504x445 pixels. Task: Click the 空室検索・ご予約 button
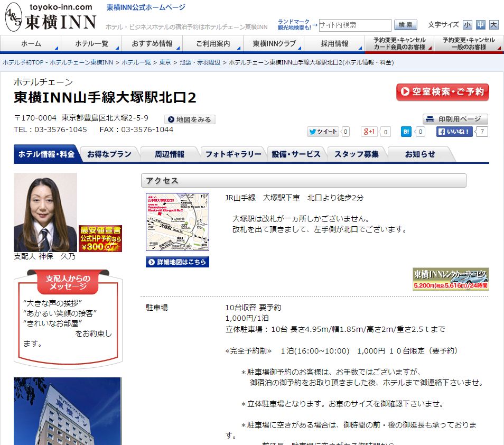click(442, 92)
